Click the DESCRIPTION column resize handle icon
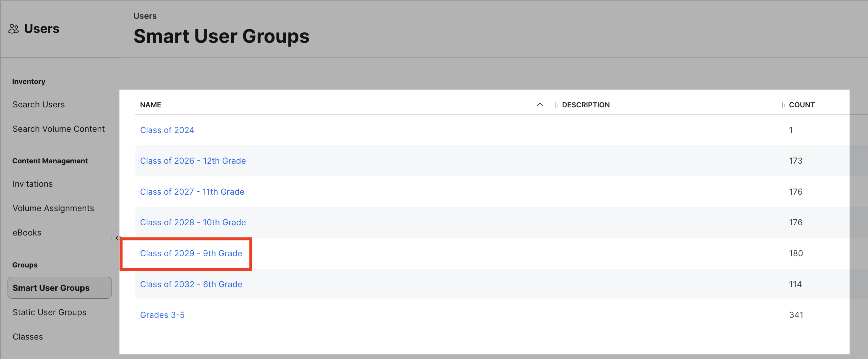This screenshot has height=359, width=868. coord(555,105)
